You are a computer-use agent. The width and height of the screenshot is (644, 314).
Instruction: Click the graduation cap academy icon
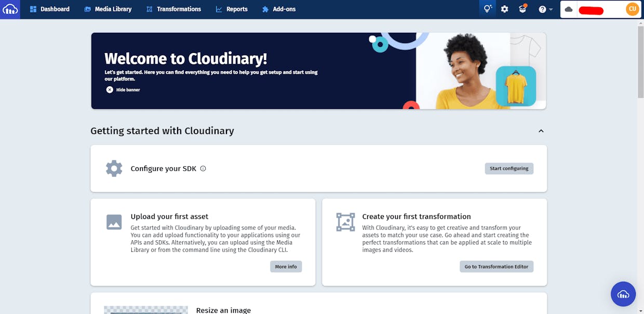click(x=523, y=9)
